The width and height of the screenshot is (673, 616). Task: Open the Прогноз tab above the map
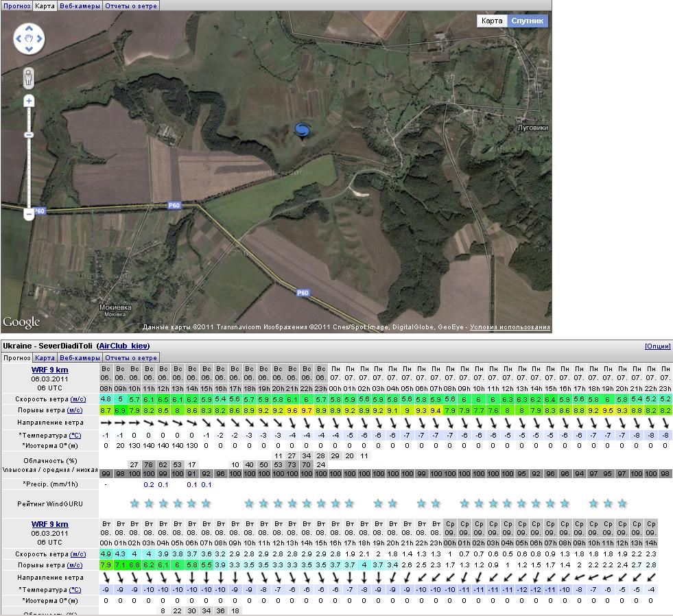[x=16, y=5]
